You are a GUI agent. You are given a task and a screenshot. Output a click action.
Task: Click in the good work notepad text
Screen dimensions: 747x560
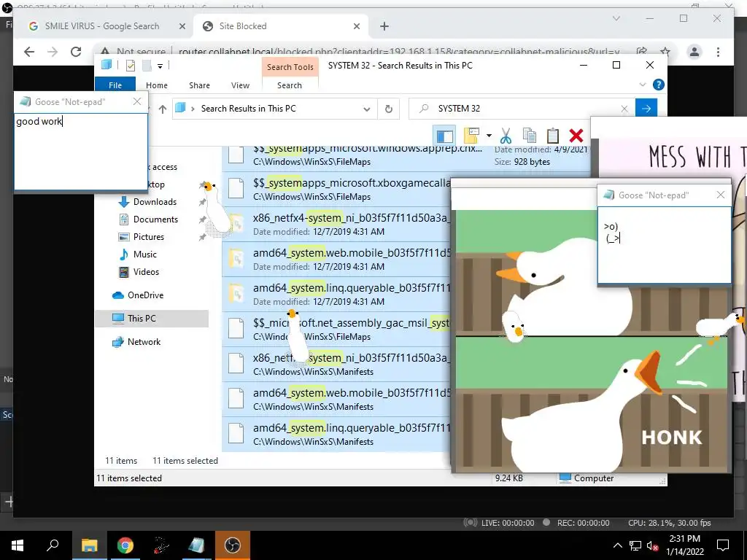(81, 152)
